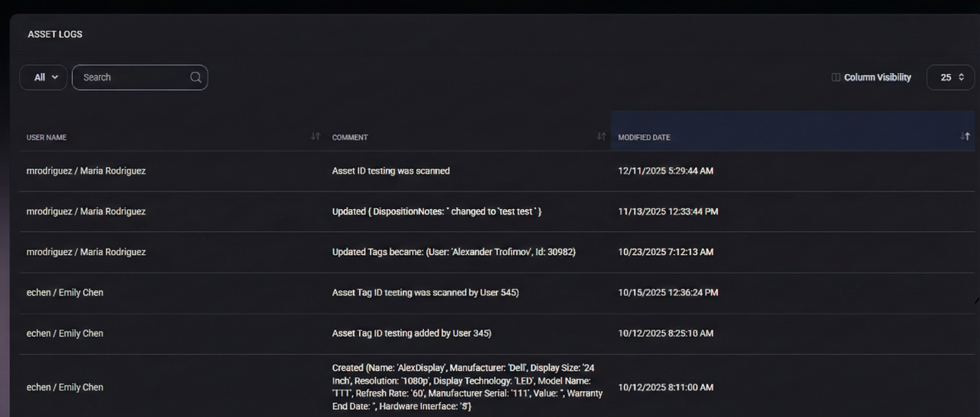Click the search magnifier icon
The height and width of the screenshot is (417, 980).
(196, 77)
